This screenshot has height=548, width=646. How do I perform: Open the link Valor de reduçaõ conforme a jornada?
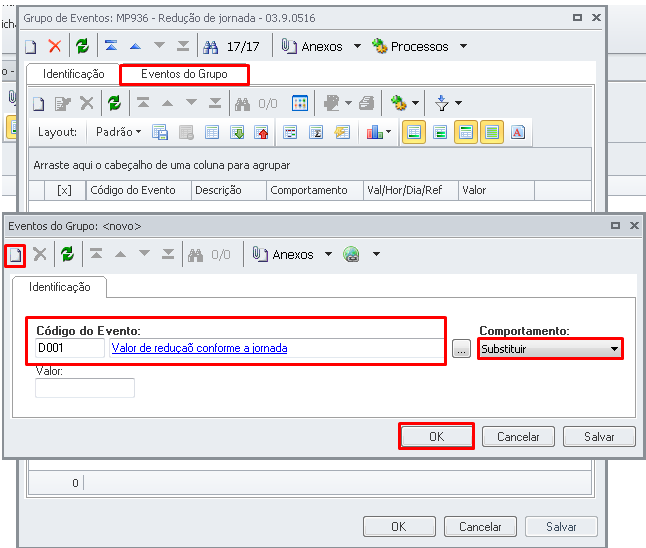click(199, 348)
